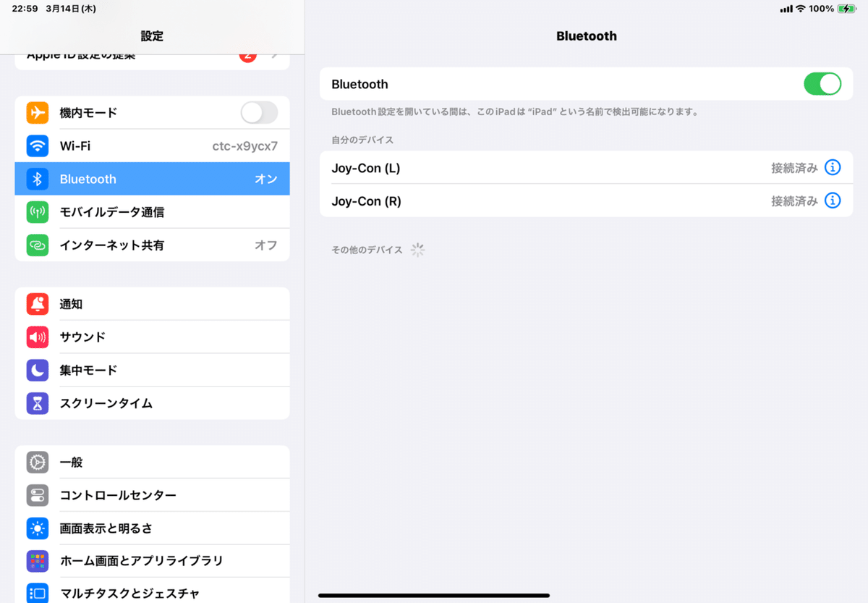Tap the 100% battery percentage
Image resolution: width=868 pixels, height=603 pixels.
point(822,9)
